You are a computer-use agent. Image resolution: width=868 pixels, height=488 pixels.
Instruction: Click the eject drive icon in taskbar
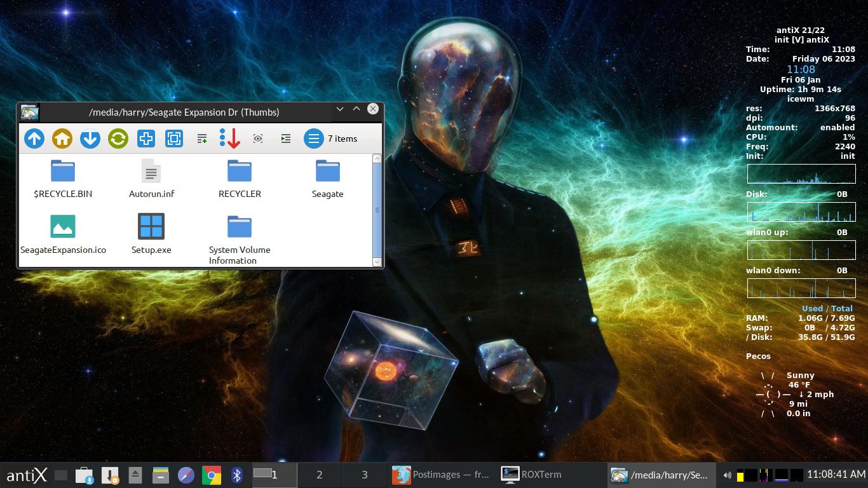click(135, 475)
